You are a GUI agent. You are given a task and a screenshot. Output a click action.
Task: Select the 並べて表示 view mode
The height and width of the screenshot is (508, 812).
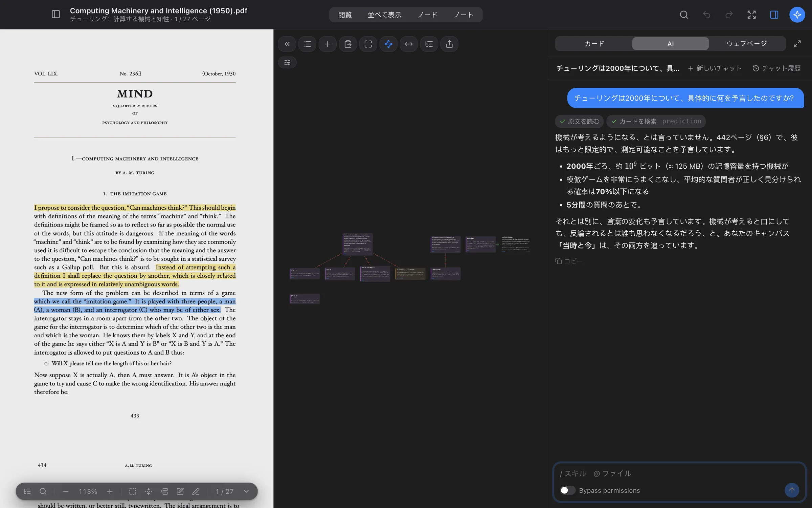pyautogui.click(x=384, y=15)
